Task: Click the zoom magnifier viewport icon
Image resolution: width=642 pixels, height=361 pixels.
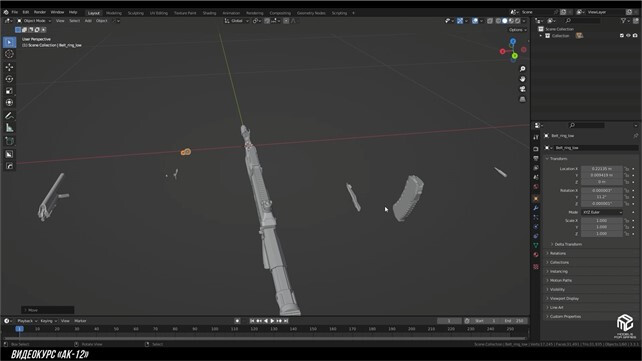Action: (522, 69)
